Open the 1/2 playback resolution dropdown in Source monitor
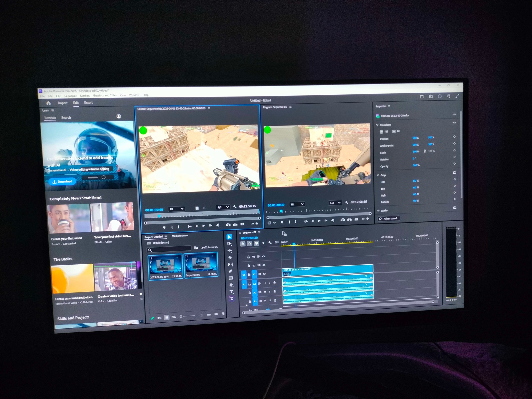 pyautogui.click(x=223, y=207)
